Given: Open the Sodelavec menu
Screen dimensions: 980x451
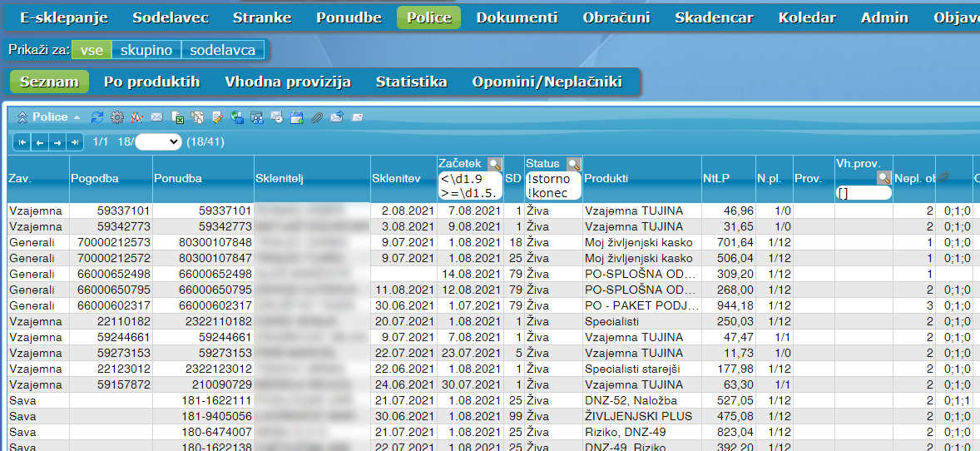Looking at the screenshot, I should pos(171,17).
